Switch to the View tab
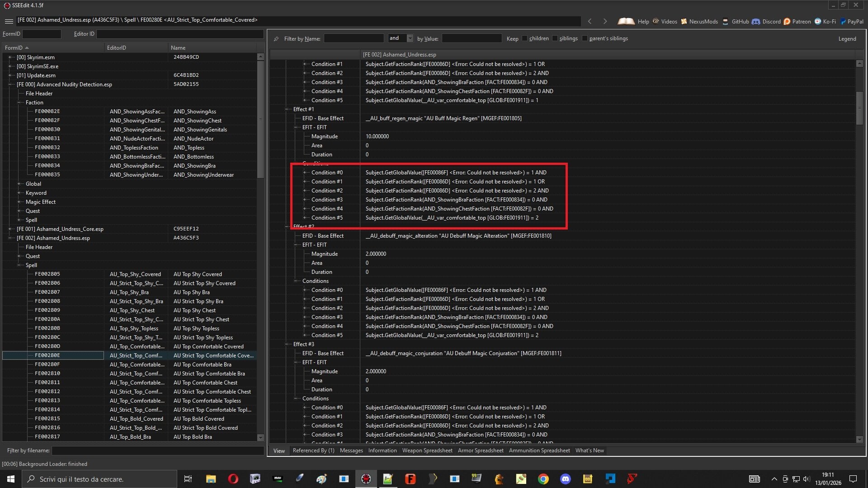 coord(279,451)
